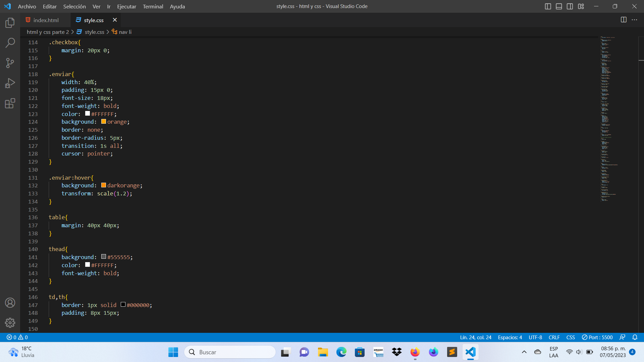Show hidden system tray icons chevron

coord(524,352)
